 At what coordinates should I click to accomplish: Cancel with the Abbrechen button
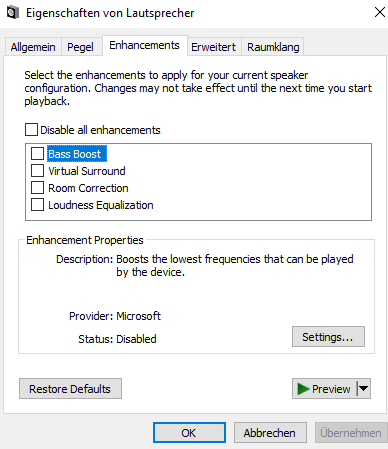point(270,433)
